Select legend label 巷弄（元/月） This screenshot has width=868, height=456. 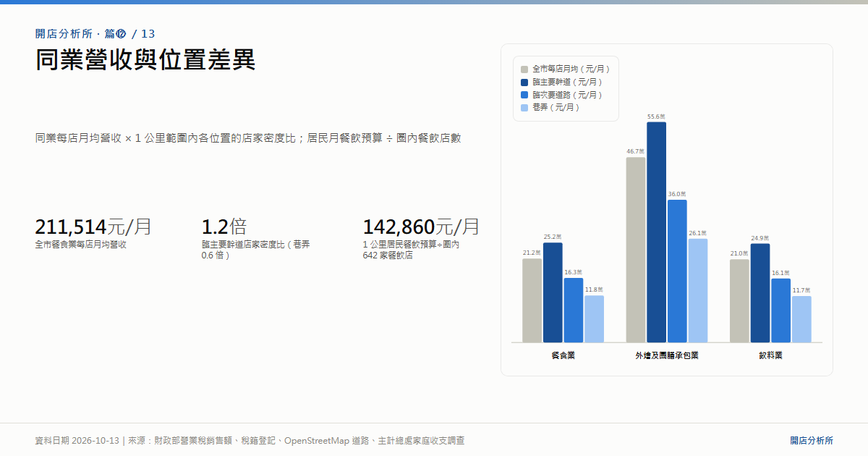(557, 108)
